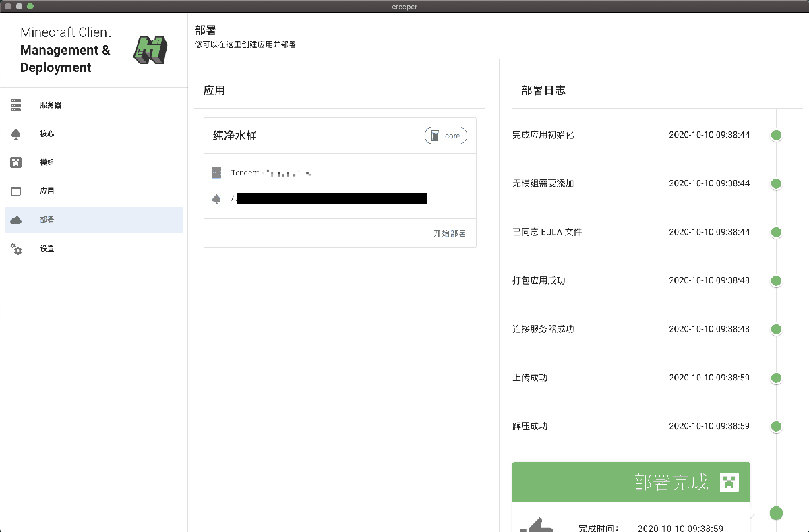The height and width of the screenshot is (532, 809).
Task: Click the 无模组需要添加 log entry
Action: [x=543, y=183]
